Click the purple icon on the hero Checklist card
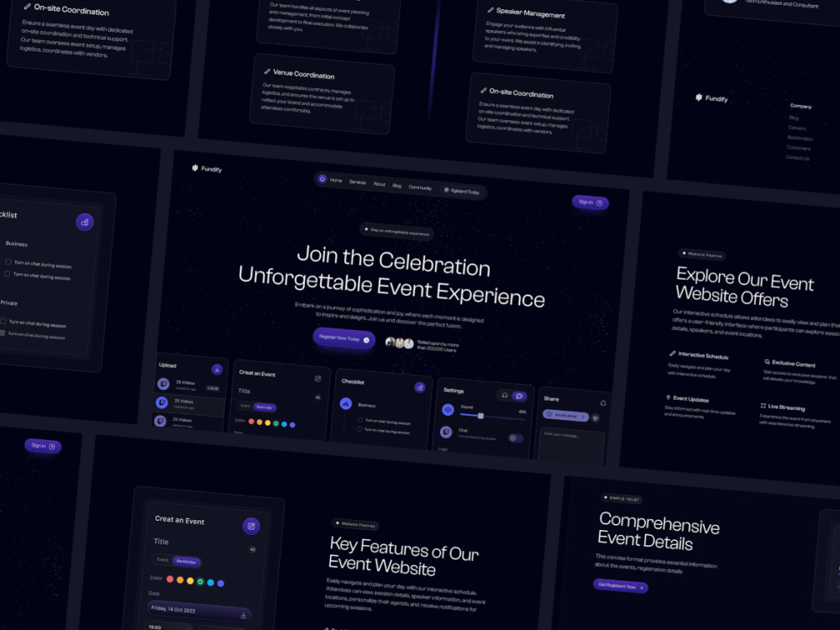The image size is (840, 630). point(419,387)
